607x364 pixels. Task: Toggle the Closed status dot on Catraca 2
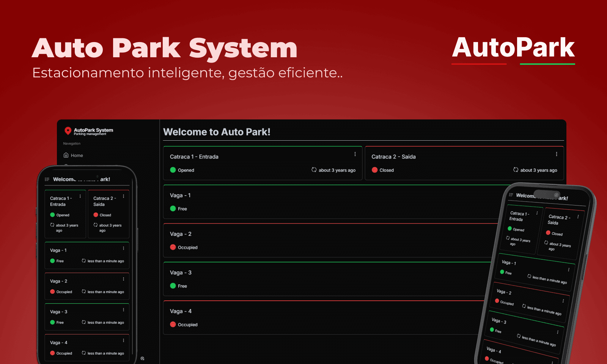(374, 170)
